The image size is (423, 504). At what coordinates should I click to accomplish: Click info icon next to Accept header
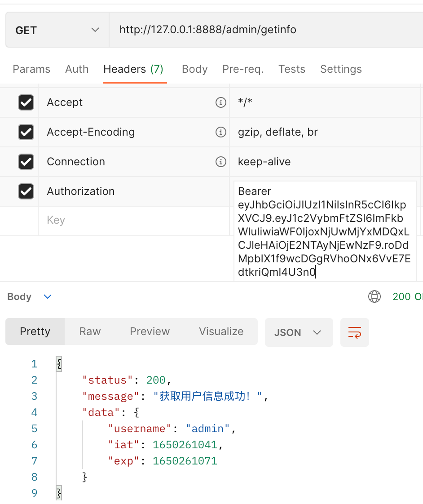pyautogui.click(x=220, y=102)
